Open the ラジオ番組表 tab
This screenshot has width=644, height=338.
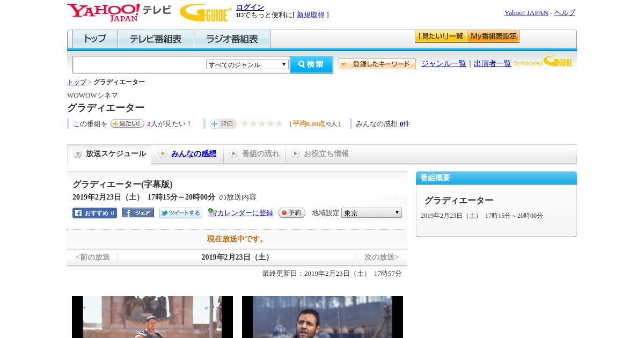232,39
